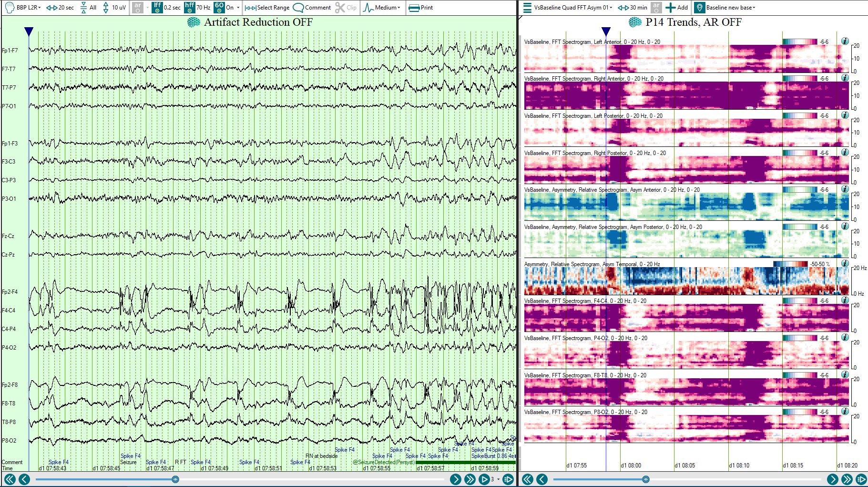Open the VsBaseline Quad FFT Asym dropdown
Viewport: 868px width, 487px height.
click(573, 8)
